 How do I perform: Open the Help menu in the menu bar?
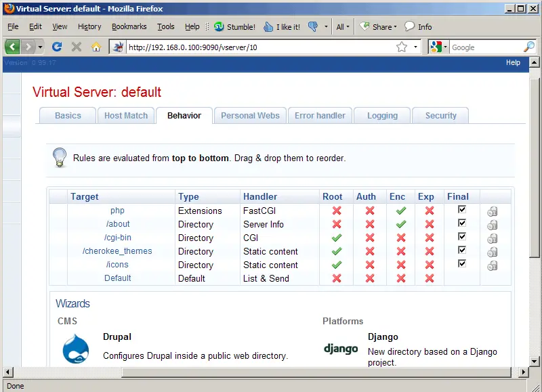192,26
